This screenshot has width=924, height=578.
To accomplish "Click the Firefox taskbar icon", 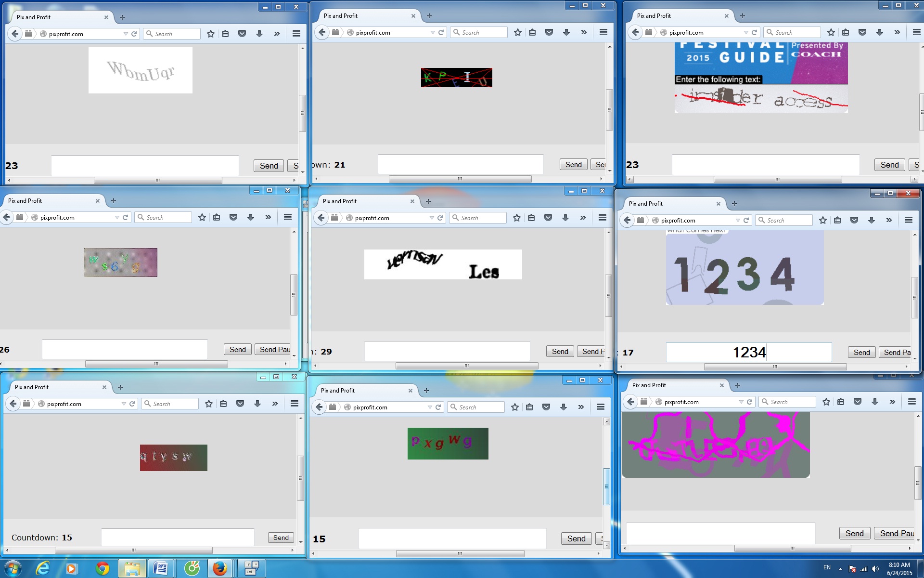I will [220, 569].
